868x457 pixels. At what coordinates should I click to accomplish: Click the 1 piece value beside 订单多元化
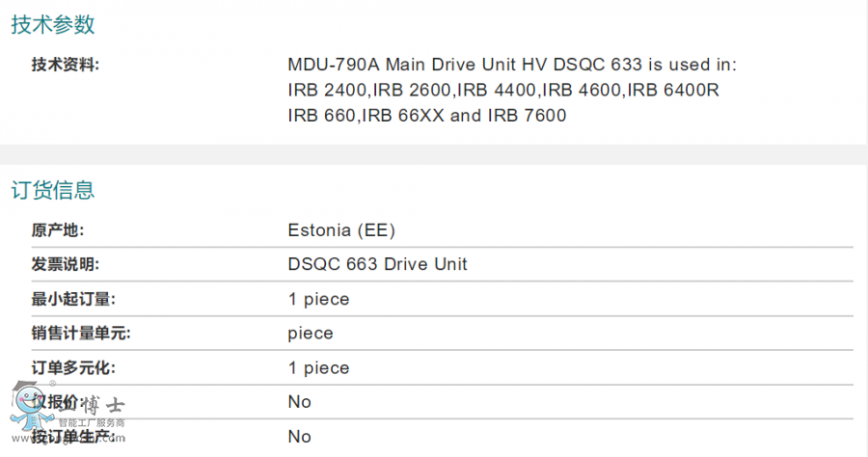click(x=319, y=368)
